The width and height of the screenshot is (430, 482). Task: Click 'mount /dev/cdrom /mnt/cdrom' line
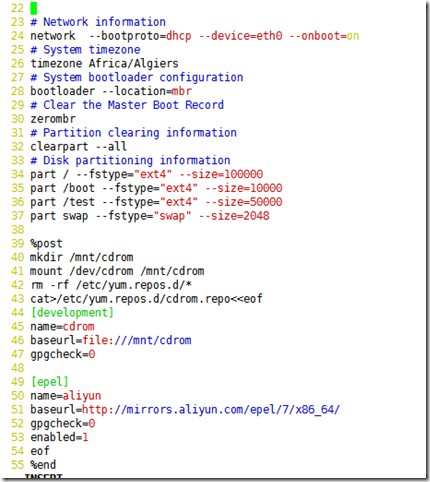pos(117,271)
